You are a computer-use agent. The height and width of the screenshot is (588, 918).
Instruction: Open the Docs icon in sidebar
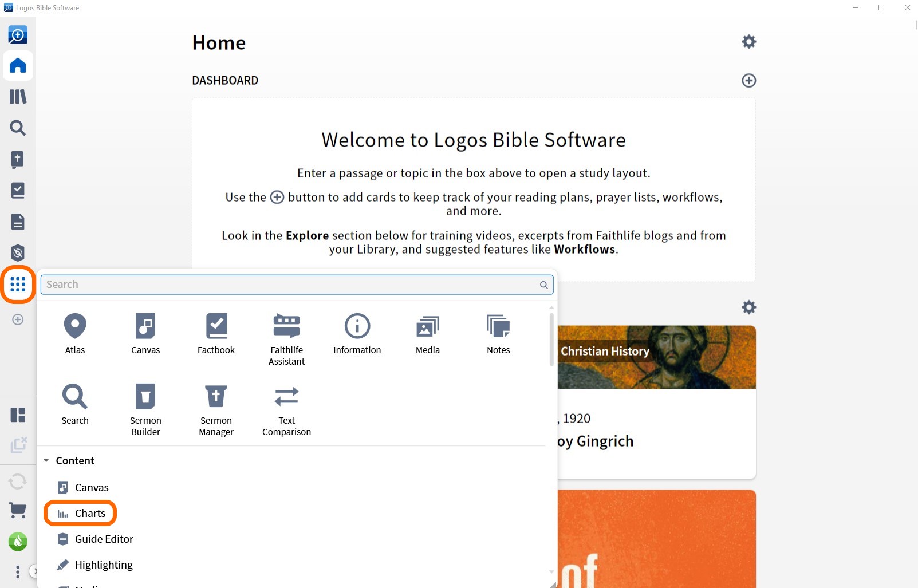click(18, 222)
